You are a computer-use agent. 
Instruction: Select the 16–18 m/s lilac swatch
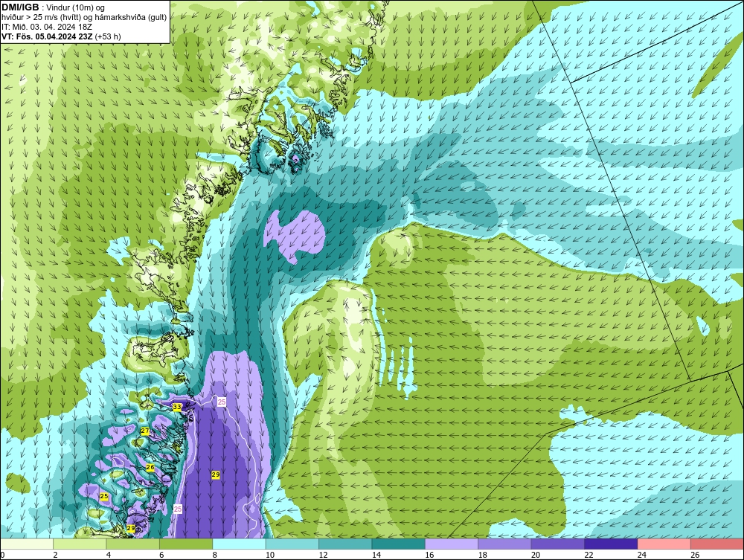452,544
